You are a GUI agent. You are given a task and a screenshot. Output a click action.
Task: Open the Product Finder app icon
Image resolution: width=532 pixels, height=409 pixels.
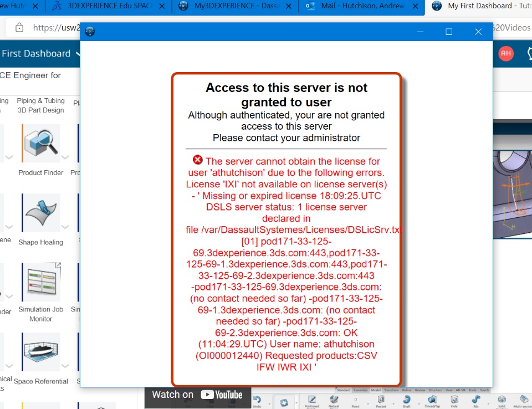coord(41,143)
